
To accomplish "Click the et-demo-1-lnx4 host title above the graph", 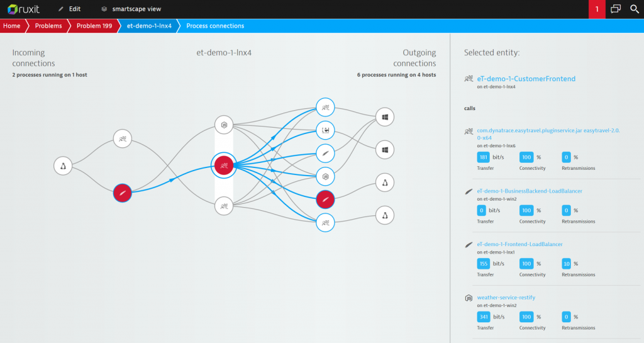I will 224,53.
